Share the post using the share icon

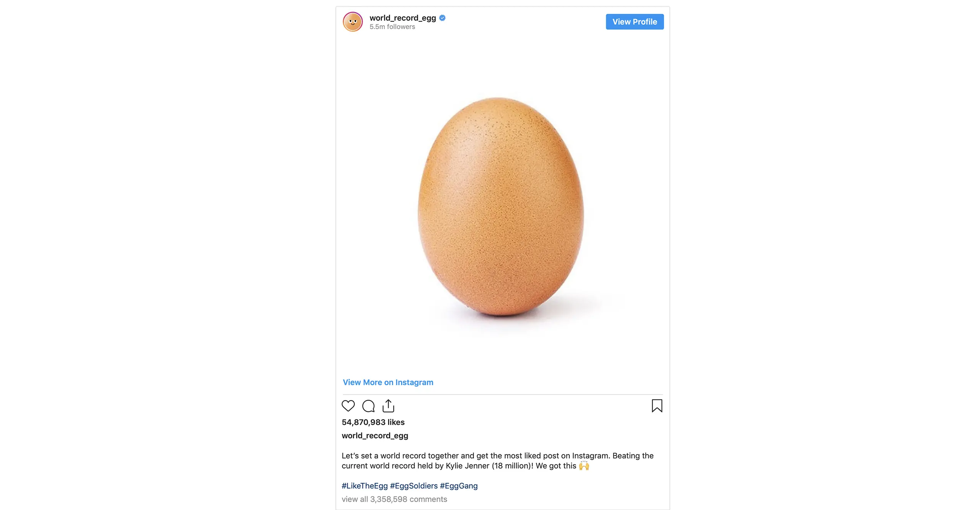(388, 406)
